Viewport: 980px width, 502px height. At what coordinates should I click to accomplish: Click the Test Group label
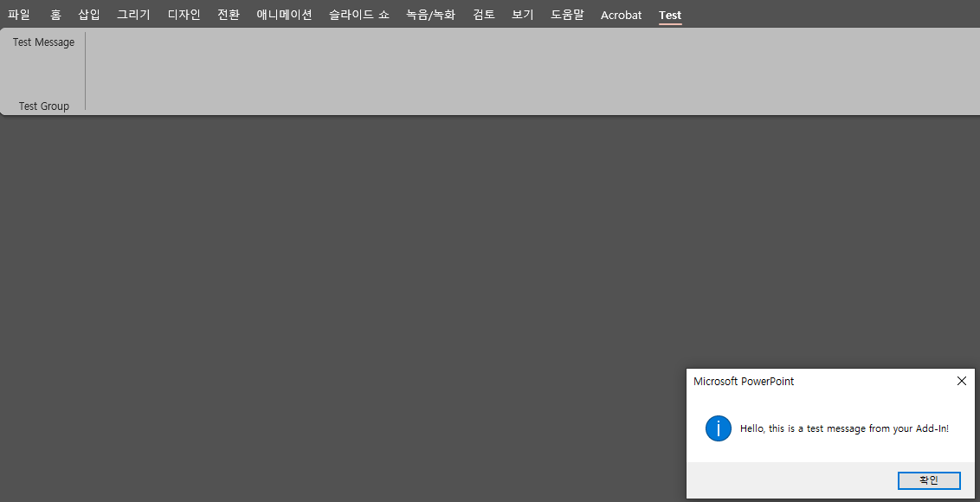tap(44, 106)
